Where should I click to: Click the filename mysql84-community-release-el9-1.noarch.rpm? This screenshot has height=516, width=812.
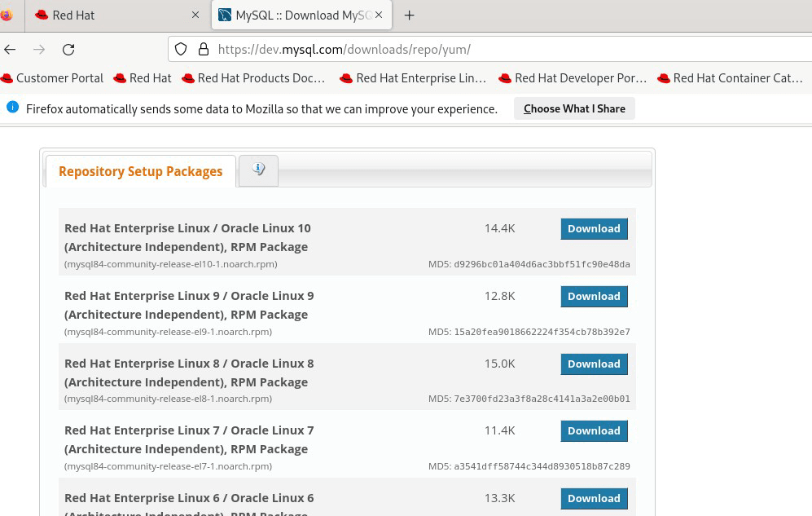169,332
